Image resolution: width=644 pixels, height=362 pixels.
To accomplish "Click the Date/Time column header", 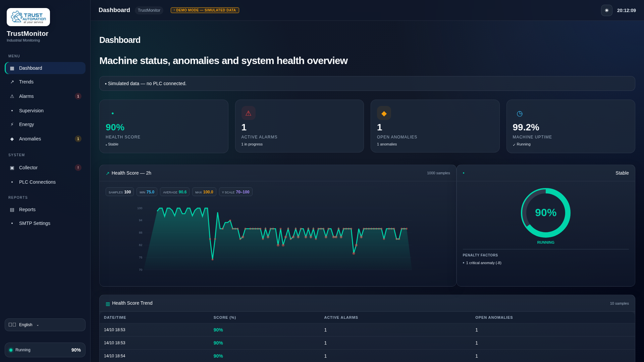I will tap(115, 317).
